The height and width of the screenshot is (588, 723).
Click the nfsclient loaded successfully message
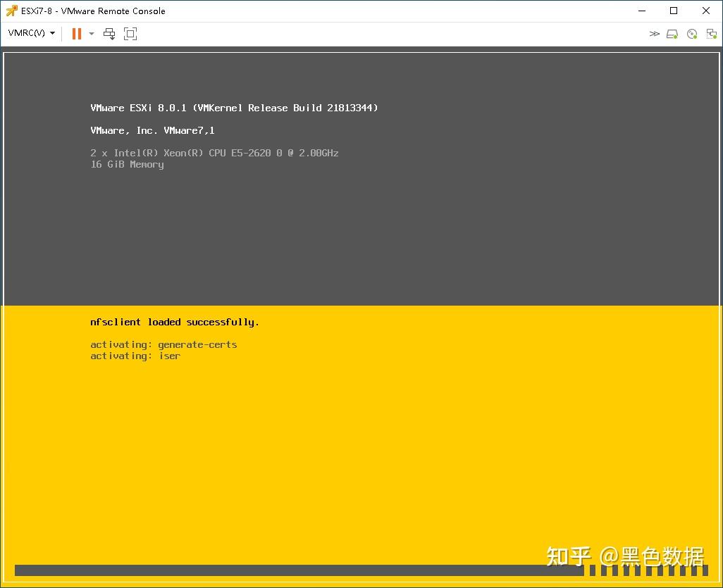pos(173,322)
